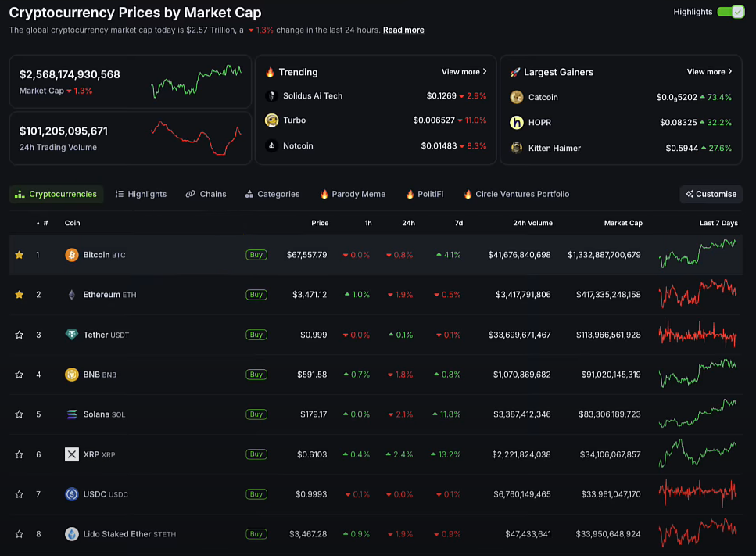Click the Solana logo icon
The image size is (756, 556).
tap(71, 414)
